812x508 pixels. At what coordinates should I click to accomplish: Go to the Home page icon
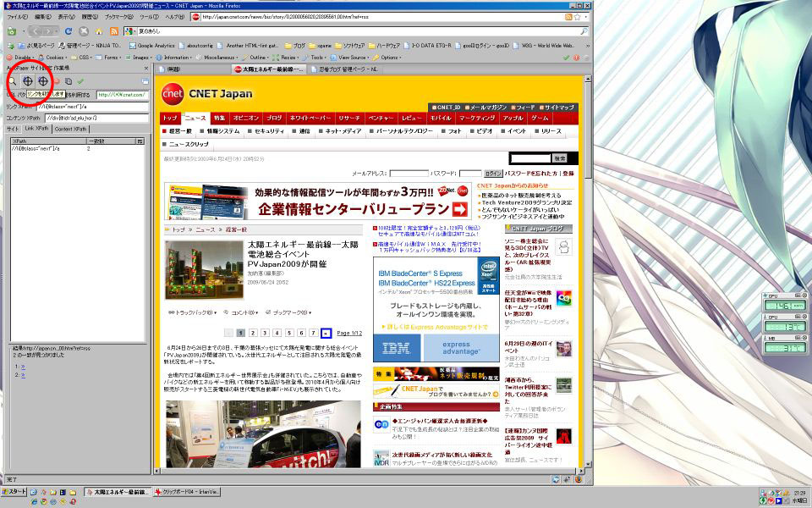[x=99, y=31]
